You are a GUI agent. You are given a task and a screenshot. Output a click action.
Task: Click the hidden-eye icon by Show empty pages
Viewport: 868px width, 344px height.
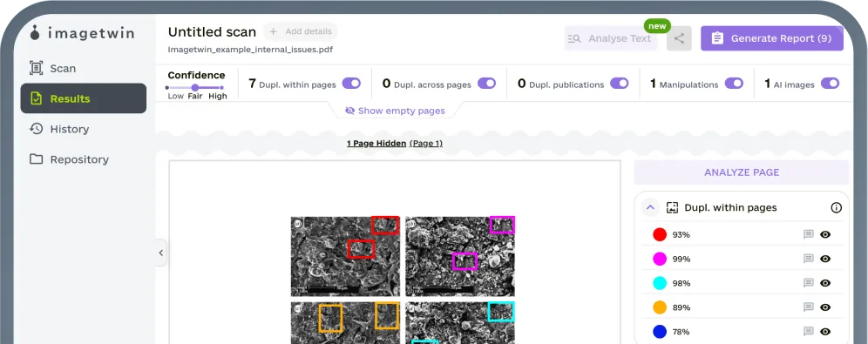[x=349, y=111]
